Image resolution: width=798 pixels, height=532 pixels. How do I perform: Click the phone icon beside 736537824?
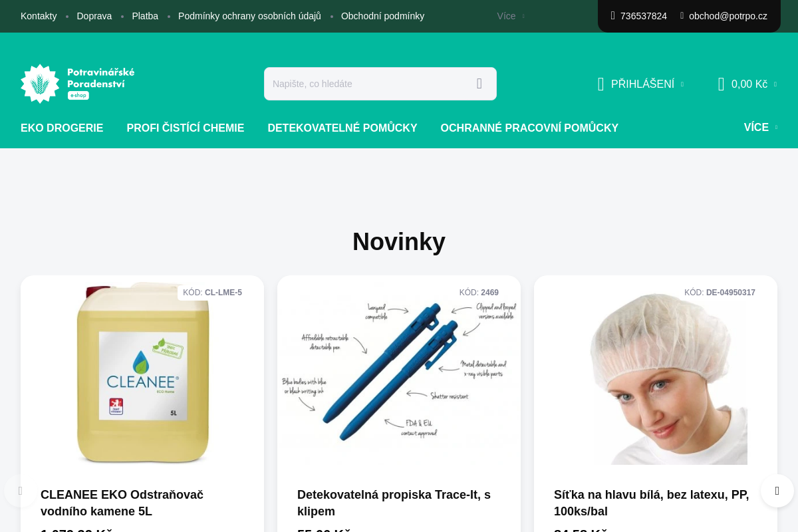click(x=613, y=15)
